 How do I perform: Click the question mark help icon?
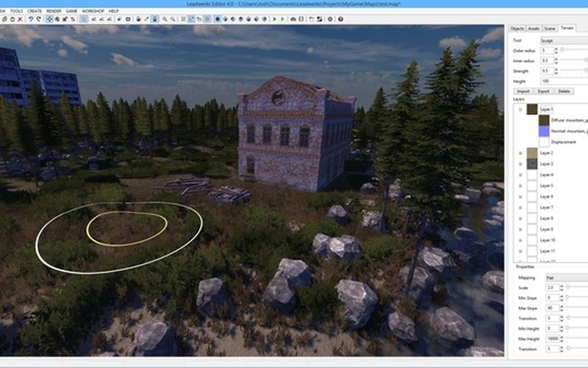pos(340,19)
